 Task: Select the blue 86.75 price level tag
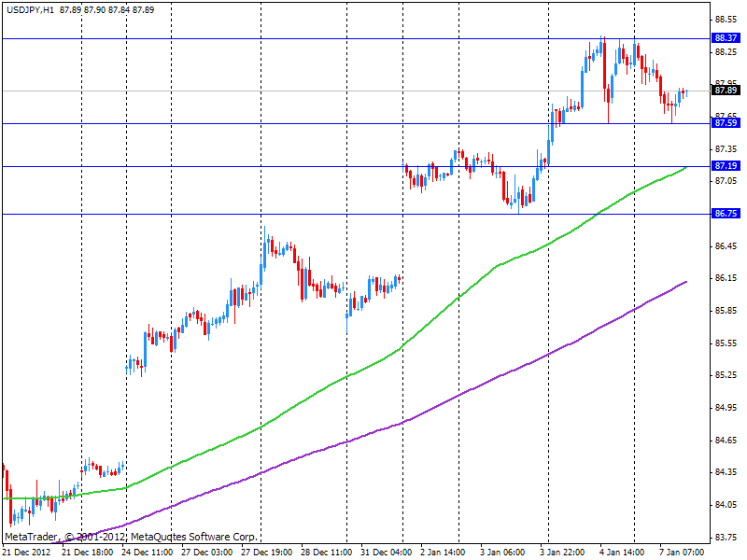coord(726,214)
